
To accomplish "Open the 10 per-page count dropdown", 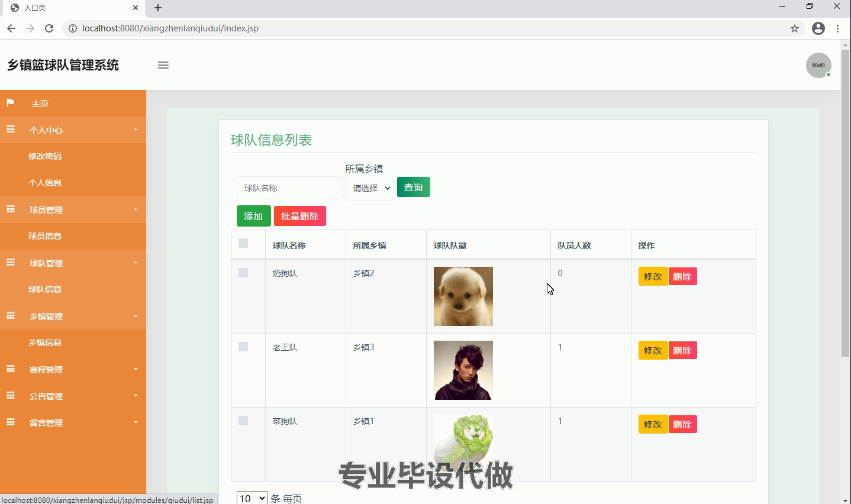I will point(252,498).
